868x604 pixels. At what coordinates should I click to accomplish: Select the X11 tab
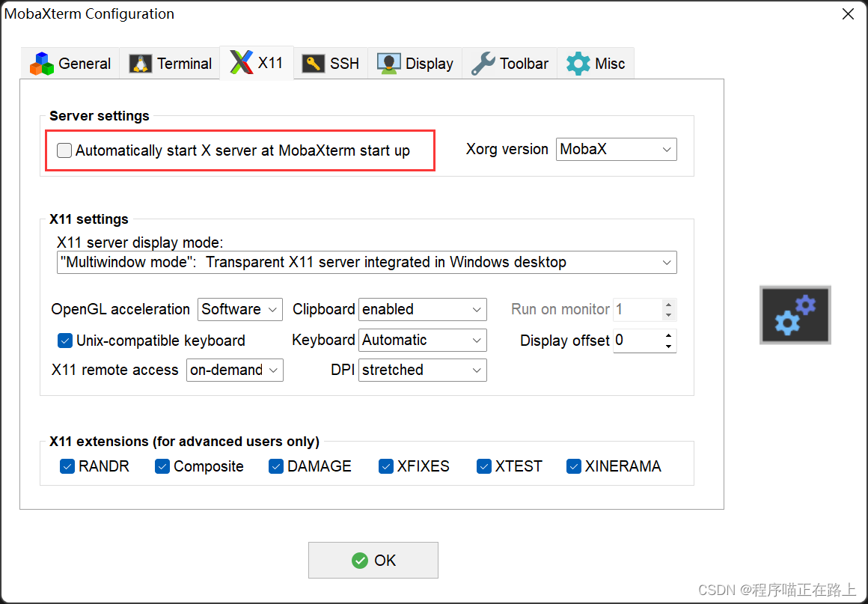[x=257, y=63]
